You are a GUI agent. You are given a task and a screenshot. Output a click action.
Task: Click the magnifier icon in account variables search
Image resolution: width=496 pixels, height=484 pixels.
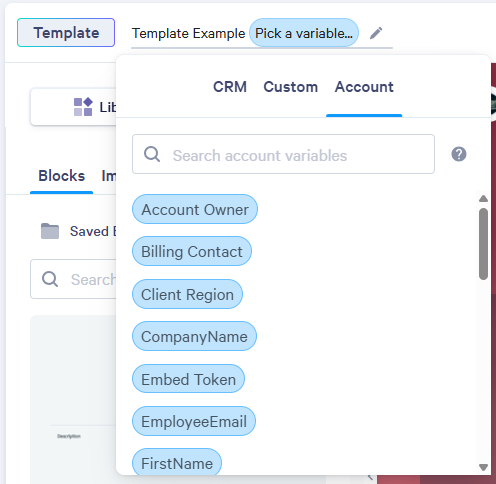coord(152,154)
